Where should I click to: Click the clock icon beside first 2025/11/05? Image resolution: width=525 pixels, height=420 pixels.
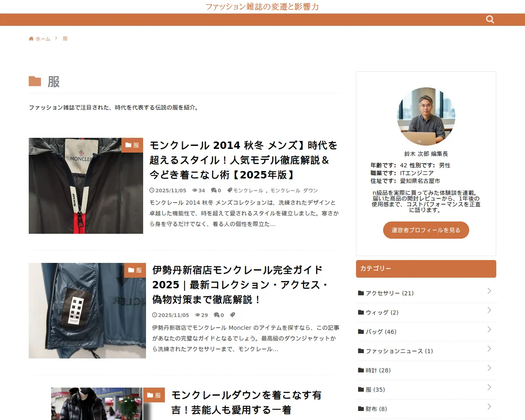click(x=152, y=190)
